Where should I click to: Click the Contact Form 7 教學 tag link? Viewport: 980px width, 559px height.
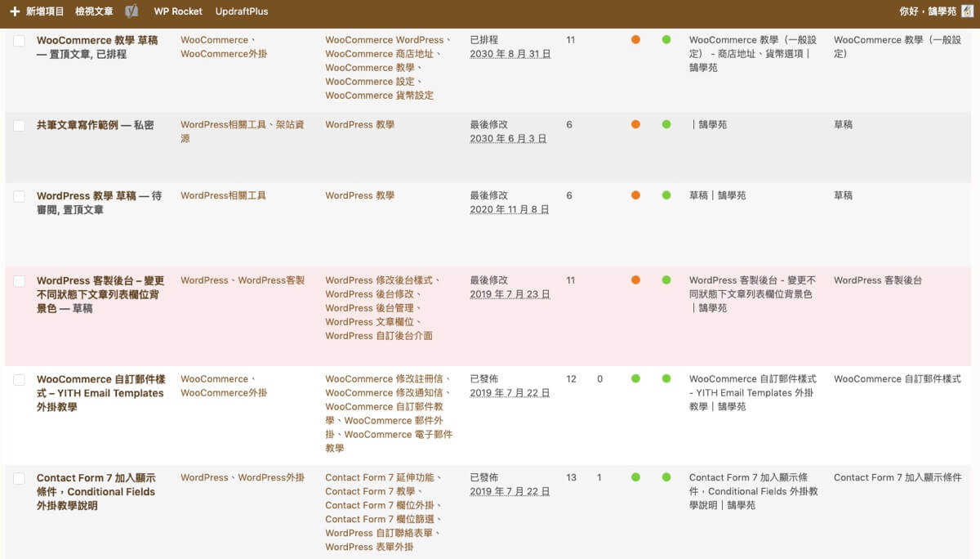(369, 490)
